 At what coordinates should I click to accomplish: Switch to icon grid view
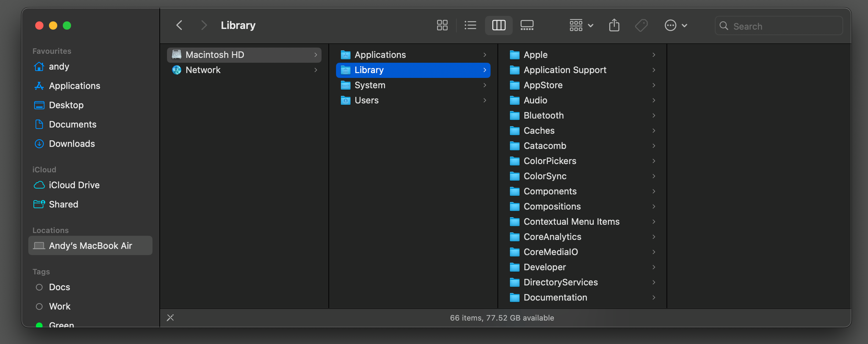pos(442,25)
